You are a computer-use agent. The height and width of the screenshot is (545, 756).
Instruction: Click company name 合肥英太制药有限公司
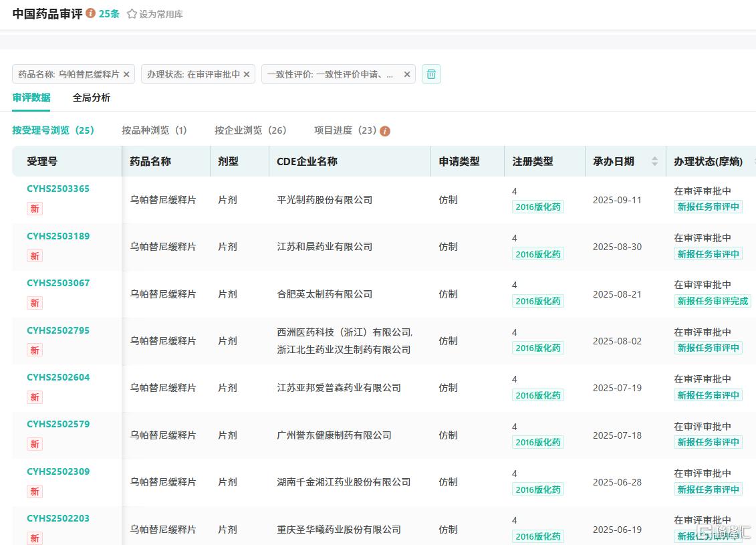324,294
